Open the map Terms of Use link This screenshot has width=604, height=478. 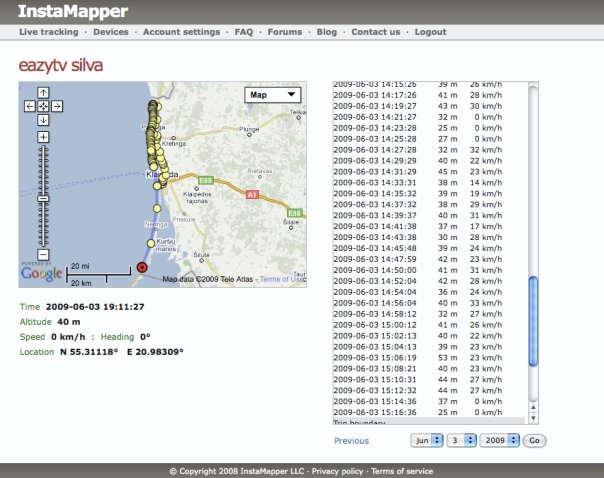pos(283,279)
